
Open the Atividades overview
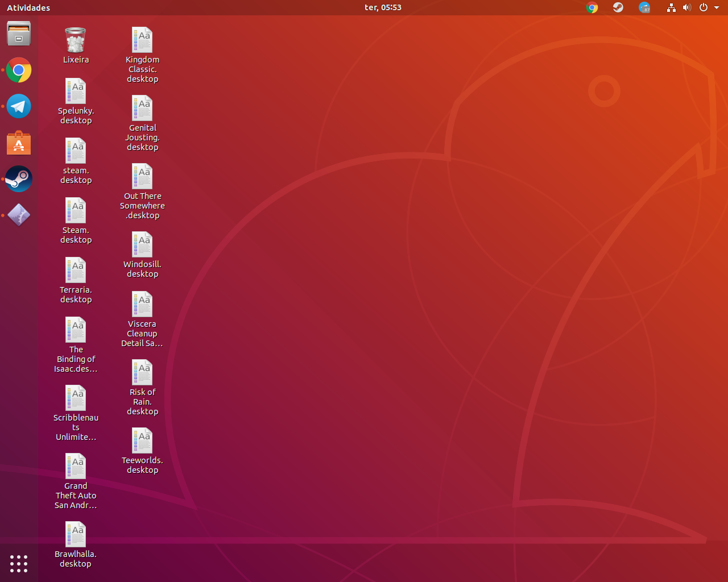click(x=28, y=7)
